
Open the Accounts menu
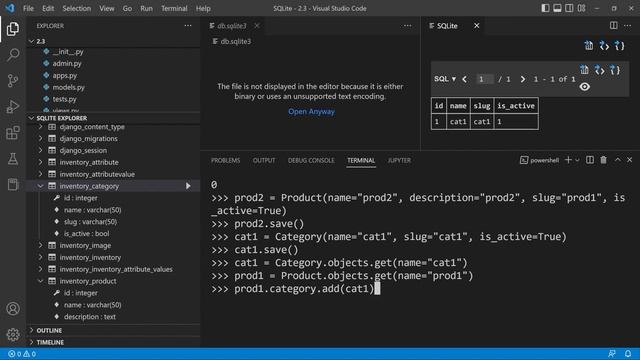[13, 309]
